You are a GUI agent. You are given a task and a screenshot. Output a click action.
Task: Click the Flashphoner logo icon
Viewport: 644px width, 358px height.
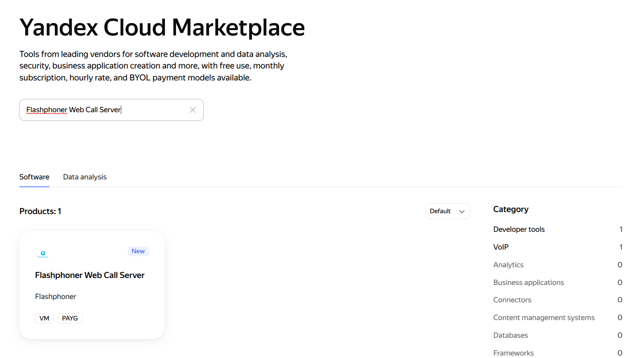(43, 254)
